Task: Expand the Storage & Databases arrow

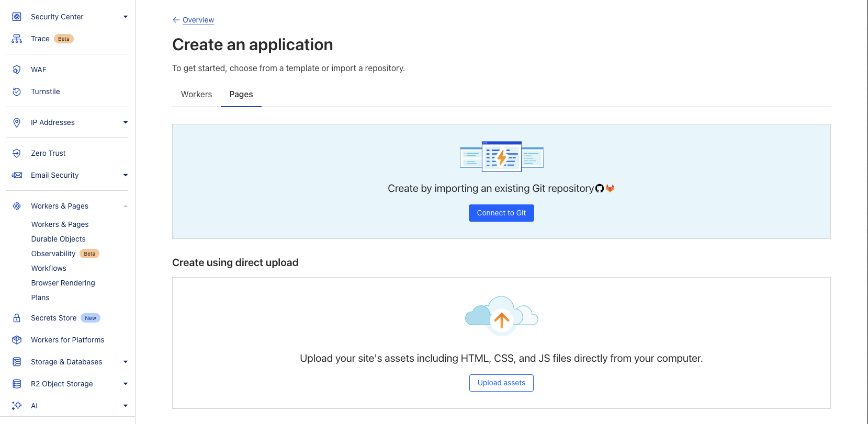Action: [126, 362]
